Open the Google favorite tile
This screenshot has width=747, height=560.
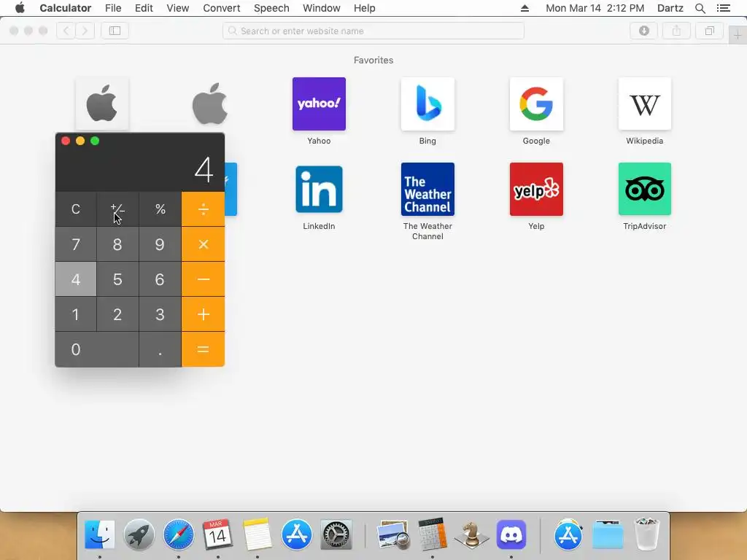click(536, 104)
